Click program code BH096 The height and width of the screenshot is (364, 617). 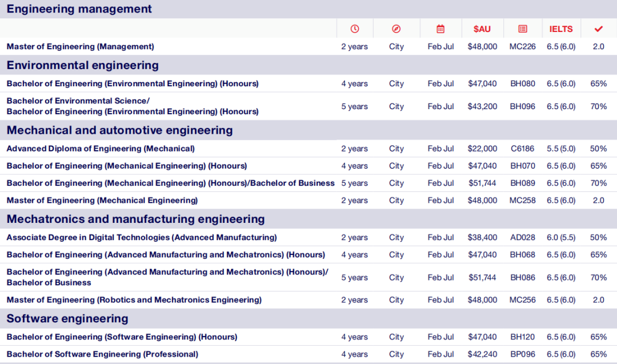523,106
